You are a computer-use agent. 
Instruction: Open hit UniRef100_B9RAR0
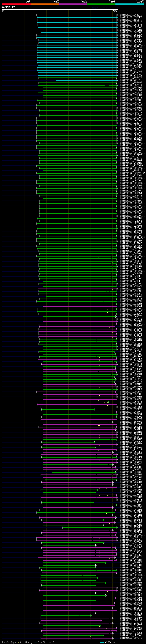pos(131,17)
